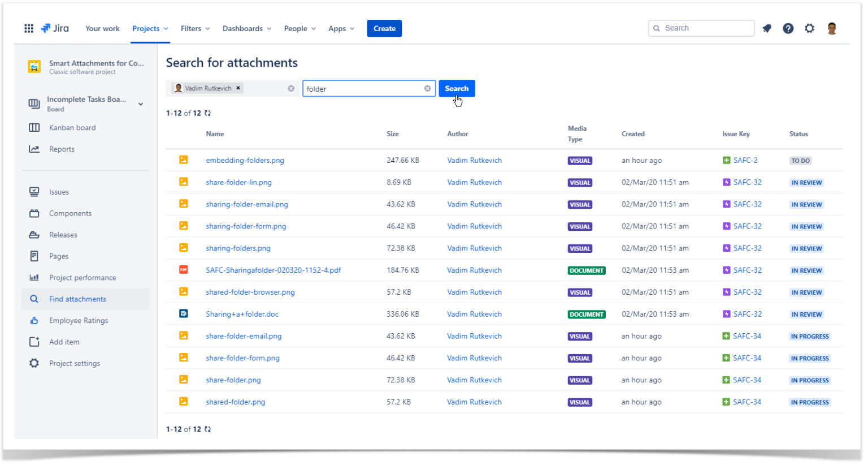The height and width of the screenshot is (465, 868).
Task: Click the blue Create button
Action: 384,28
